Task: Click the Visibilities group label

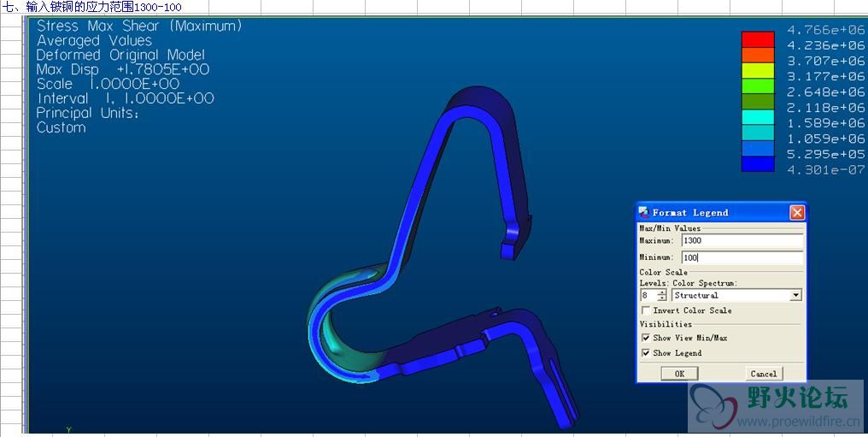Action: (x=666, y=325)
